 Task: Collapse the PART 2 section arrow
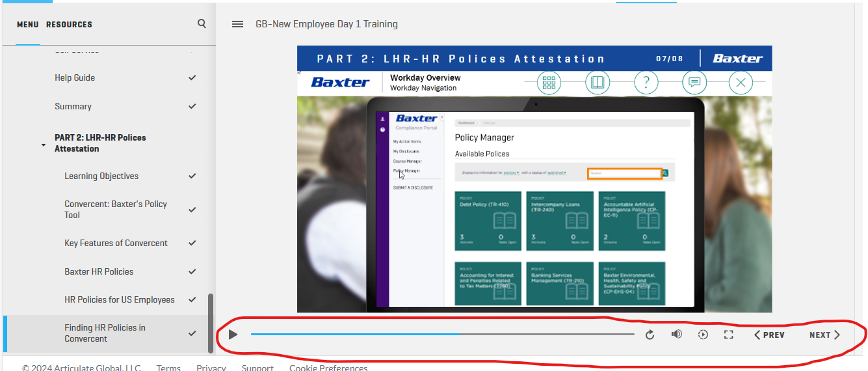pyautogui.click(x=44, y=144)
